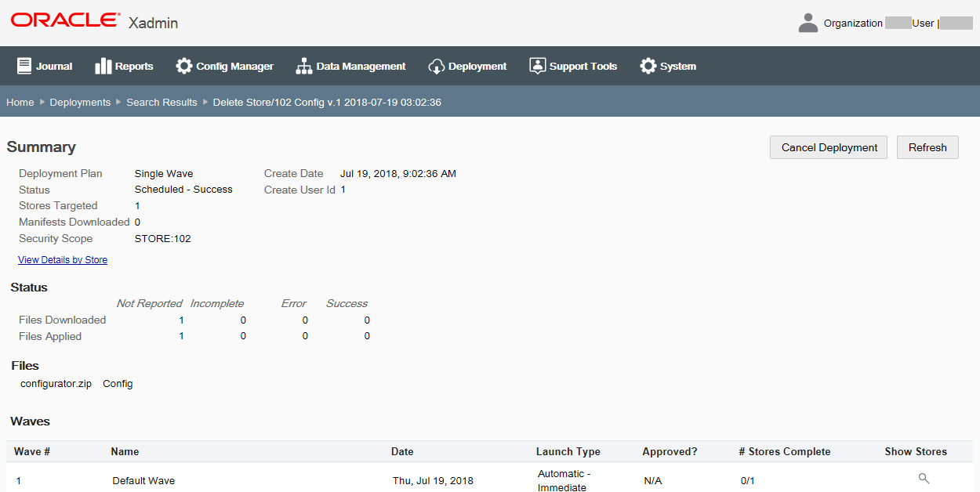This screenshot has height=492, width=980.
Task: Open Config Manager
Action: (x=184, y=66)
